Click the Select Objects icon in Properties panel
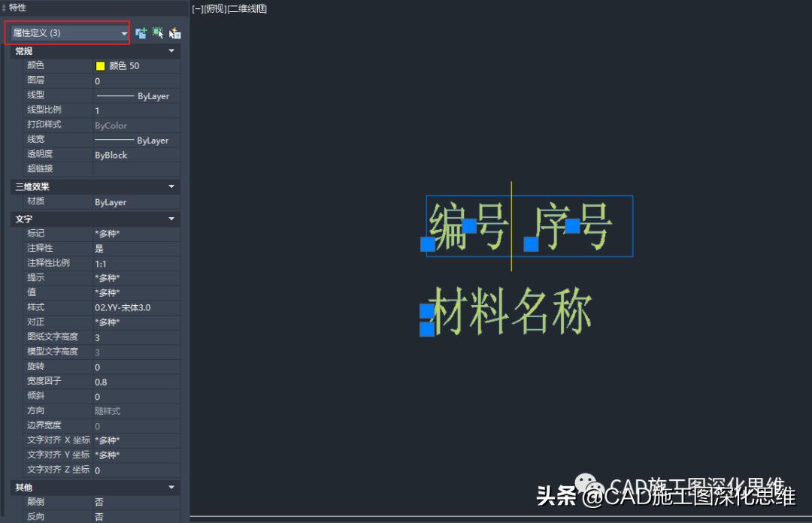812x523 pixels. tap(158, 32)
